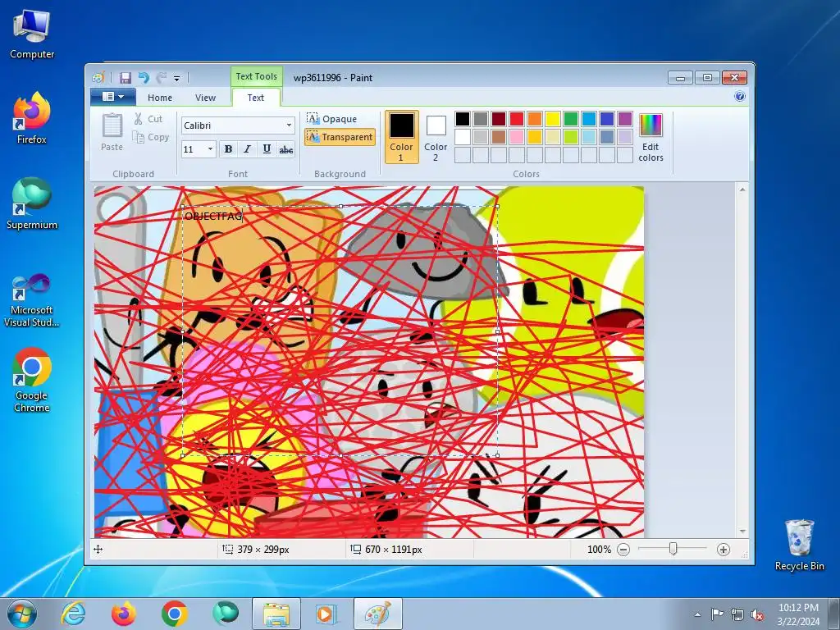840x630 pixels.
Task: Click the Cut button
Action: point(148,119)
